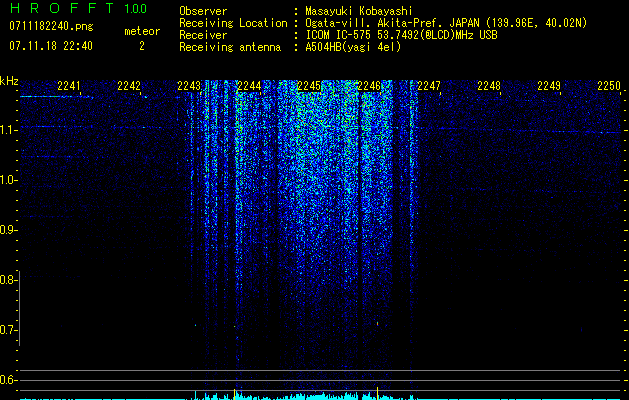Screen dimensions: 629x400
Task: Click the version number 1.0.0
Action: coord(135,8)
